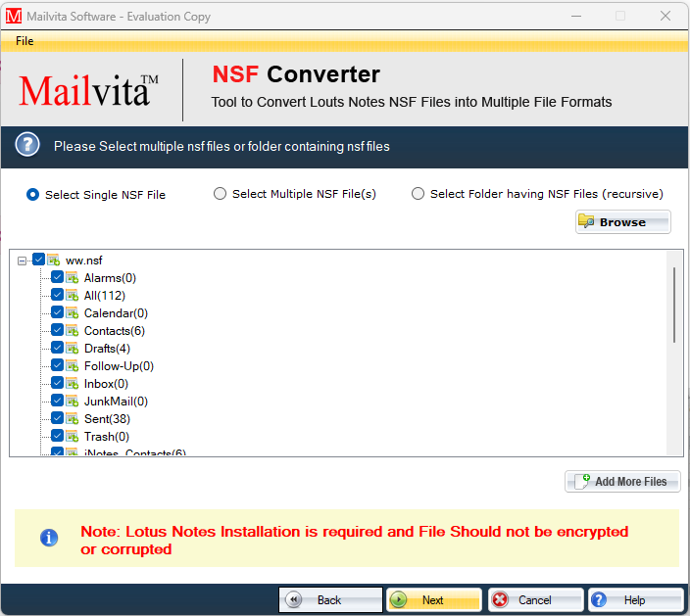Click the blue info icon beside the Note
The height and width of the screenshot is (616, 690).
[49, 538]
